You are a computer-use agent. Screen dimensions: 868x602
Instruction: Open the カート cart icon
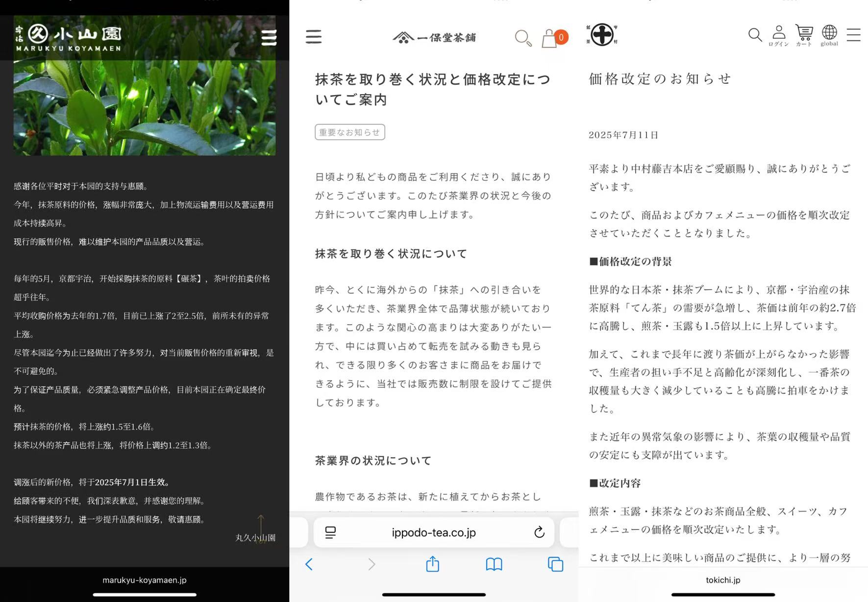pos(804,36)
